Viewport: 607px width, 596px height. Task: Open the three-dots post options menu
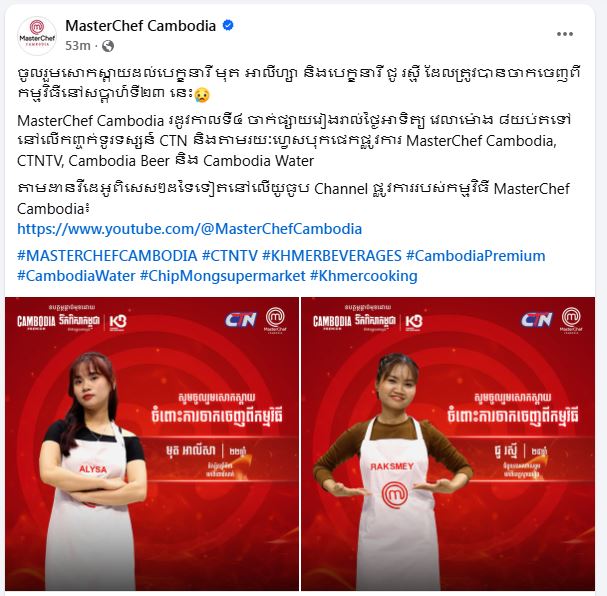(x=565, y=34)
